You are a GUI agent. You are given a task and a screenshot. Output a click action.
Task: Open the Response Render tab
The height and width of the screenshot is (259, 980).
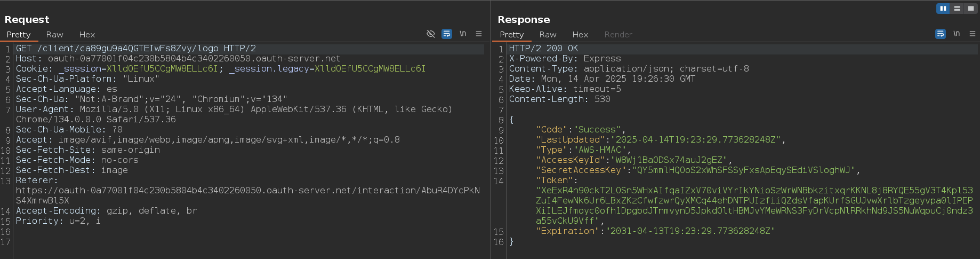click(618, 34)
